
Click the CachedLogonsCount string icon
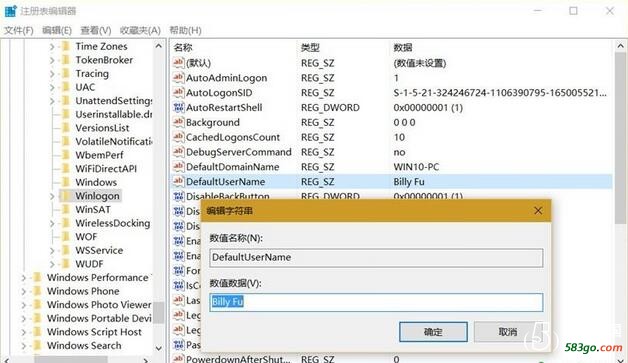[x=178, y=137]
